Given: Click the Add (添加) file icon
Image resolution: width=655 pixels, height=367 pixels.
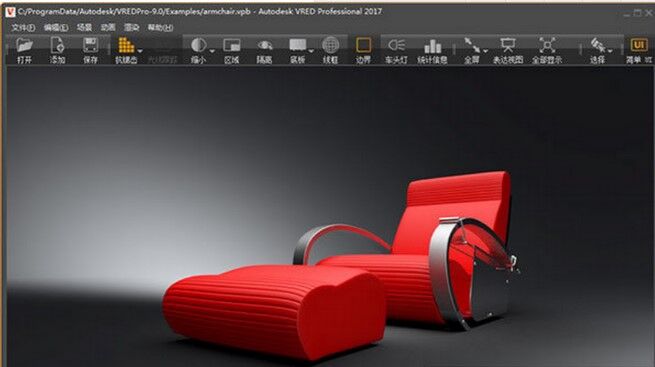Looking at the screenshot, I should 57,45.
